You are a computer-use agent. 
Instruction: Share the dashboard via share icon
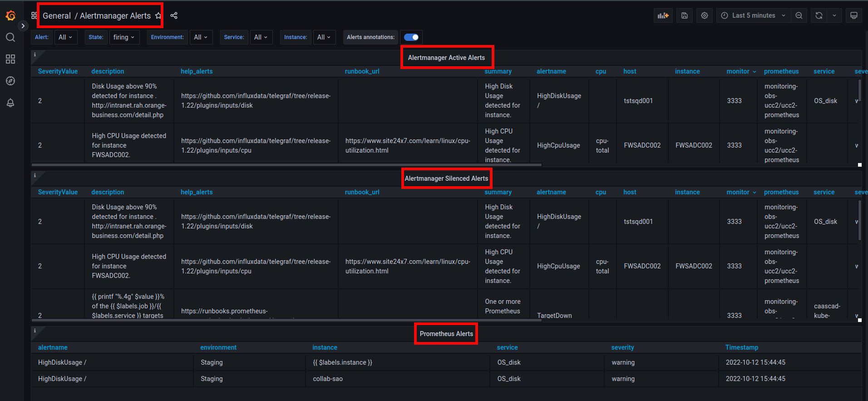pyautogui.click(x=174, y=15)
